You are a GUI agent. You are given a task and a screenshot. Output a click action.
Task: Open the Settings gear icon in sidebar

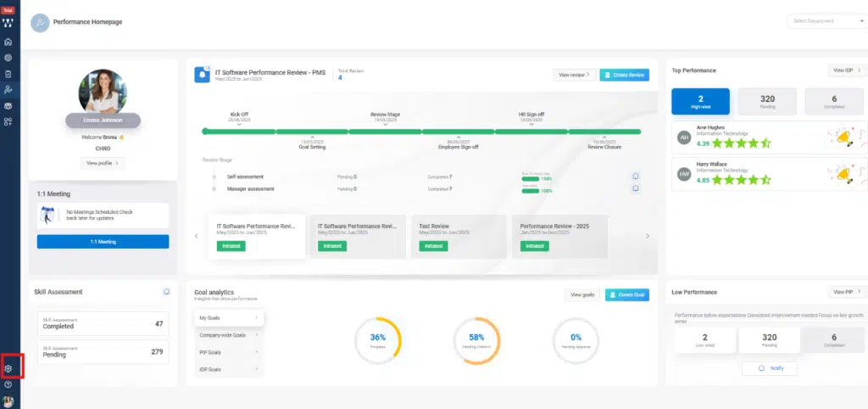click(x=8, y=368)
